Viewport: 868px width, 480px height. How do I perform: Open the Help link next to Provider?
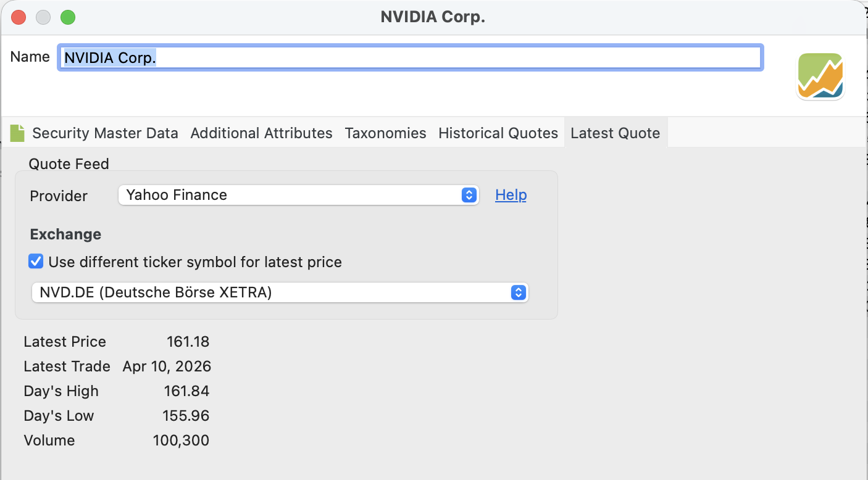(511, 195)
